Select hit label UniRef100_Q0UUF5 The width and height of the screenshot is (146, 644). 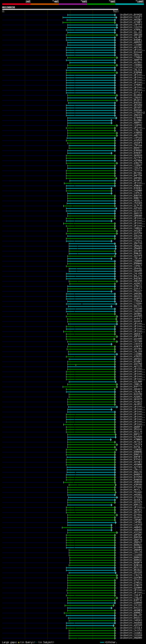131,143
